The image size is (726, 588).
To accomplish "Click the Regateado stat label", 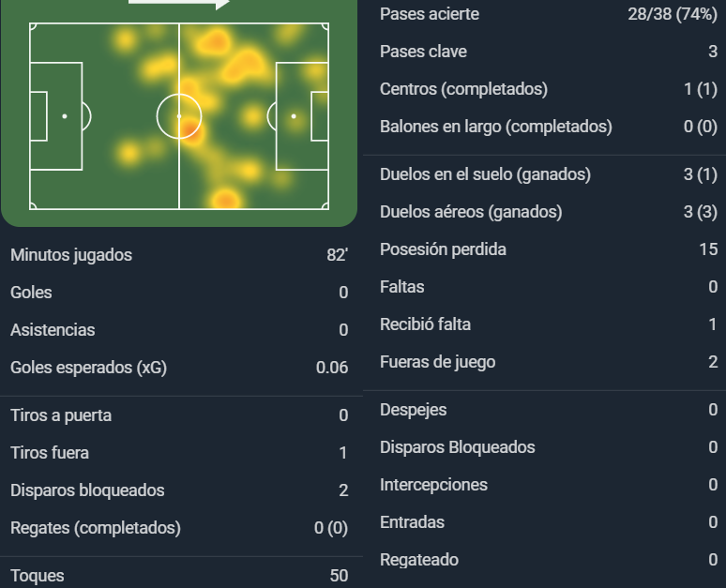I will (419, 560).
